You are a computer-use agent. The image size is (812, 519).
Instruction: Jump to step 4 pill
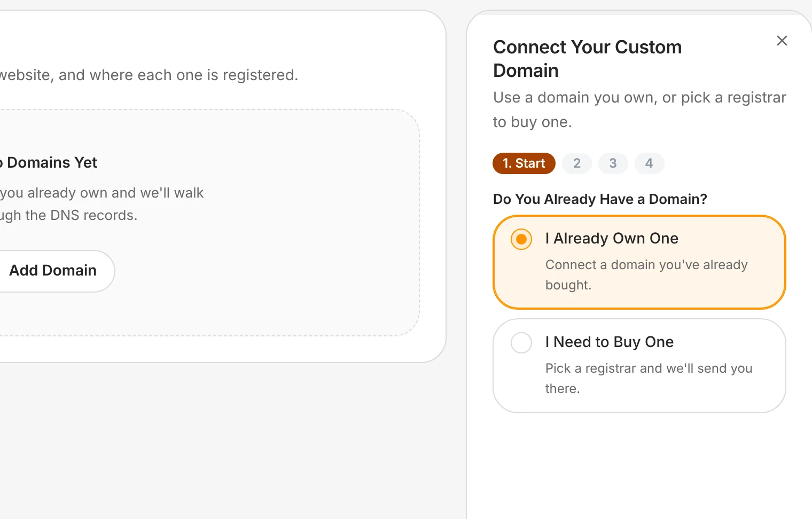tap(649, 163)
